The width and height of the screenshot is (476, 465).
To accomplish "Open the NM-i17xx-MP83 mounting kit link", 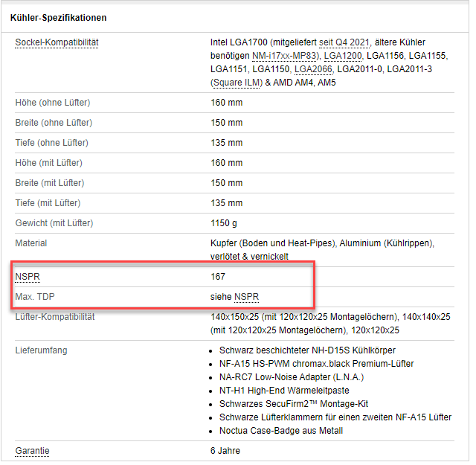I will tap(286, 56).
